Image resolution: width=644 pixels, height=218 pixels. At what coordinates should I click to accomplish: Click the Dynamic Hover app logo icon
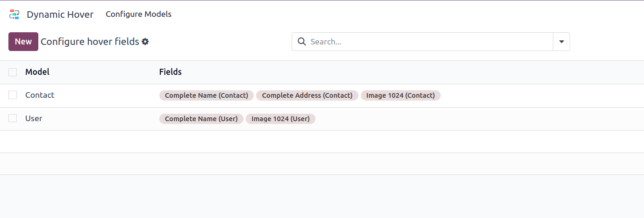(x=14, y=15)
